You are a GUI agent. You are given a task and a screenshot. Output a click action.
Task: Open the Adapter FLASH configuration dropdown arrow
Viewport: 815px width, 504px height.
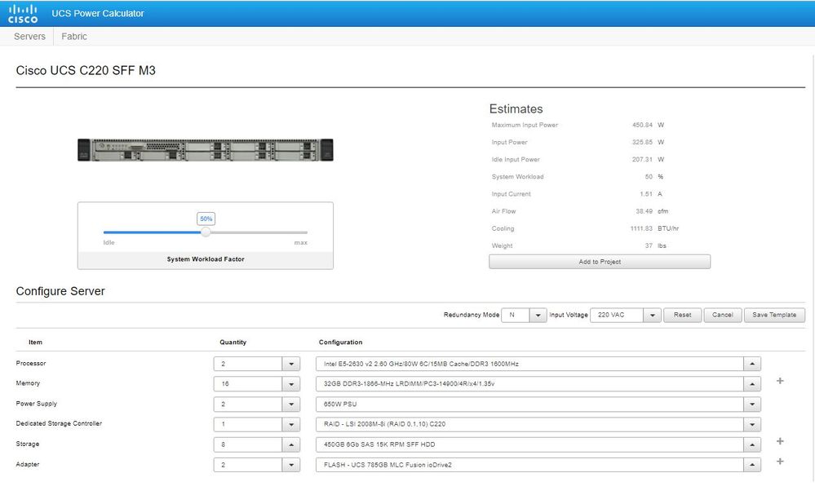point(752,465)
